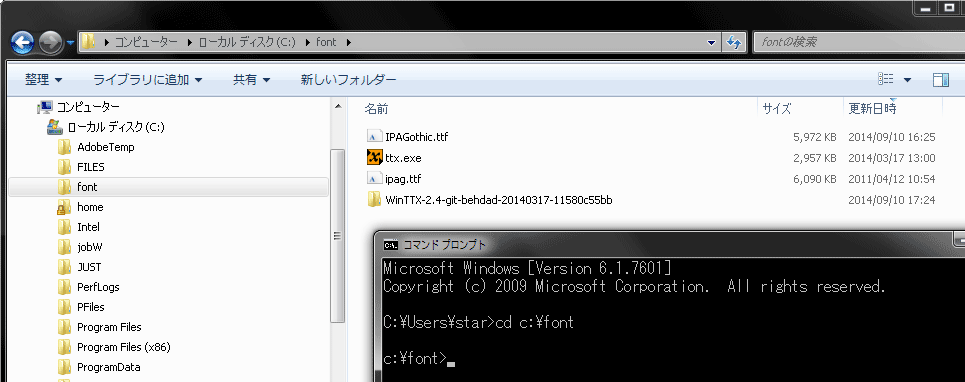Select the FILES folder in the tree
Image resolution: width=965 pixels, height=382 pixels.
(90, 167)
